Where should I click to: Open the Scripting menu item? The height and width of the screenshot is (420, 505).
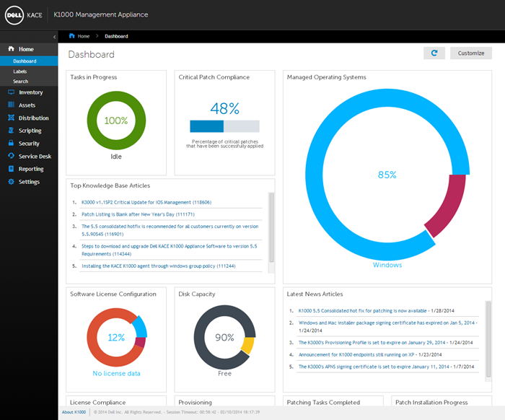(29, 131)
